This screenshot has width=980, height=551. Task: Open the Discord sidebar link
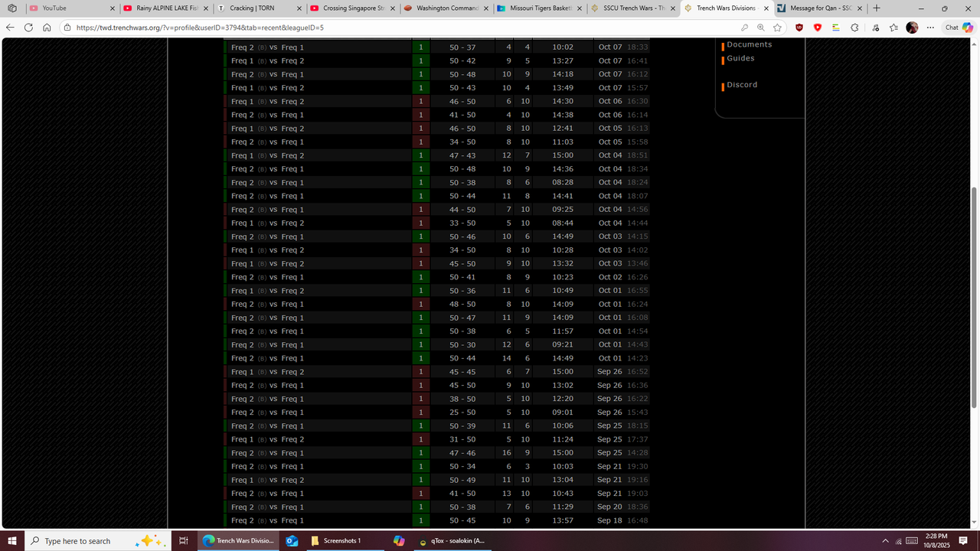click(742, 85)
